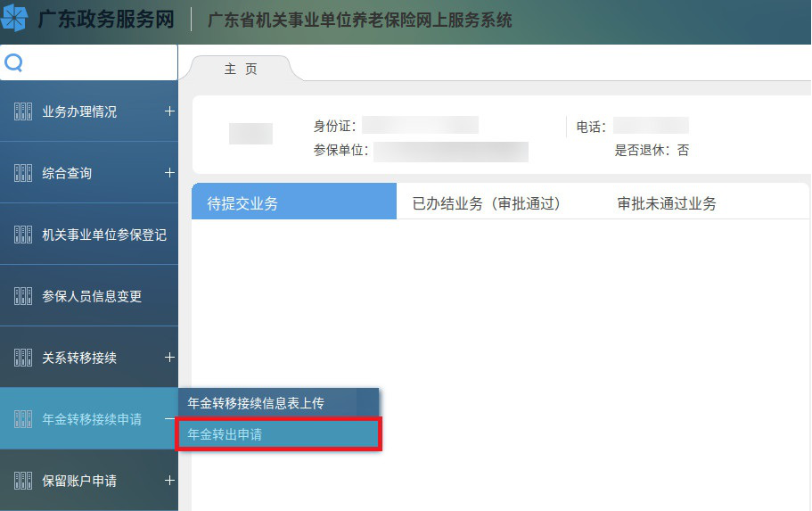This screenshot has width=812, height=511.
Task: Click the icon beside 机关事业单位参保登记
Action: 23,235
